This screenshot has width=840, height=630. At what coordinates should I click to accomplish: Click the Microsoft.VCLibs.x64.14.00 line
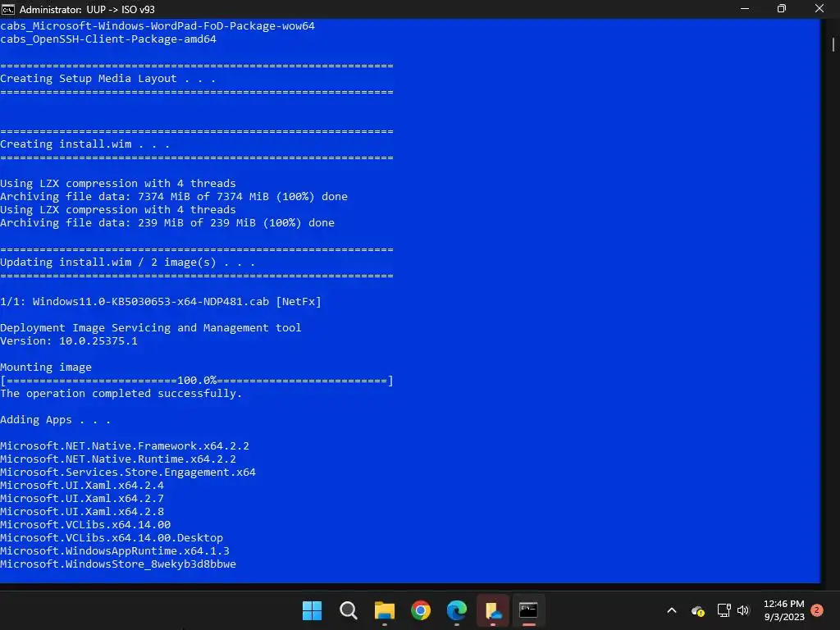(x=85, y=525)
